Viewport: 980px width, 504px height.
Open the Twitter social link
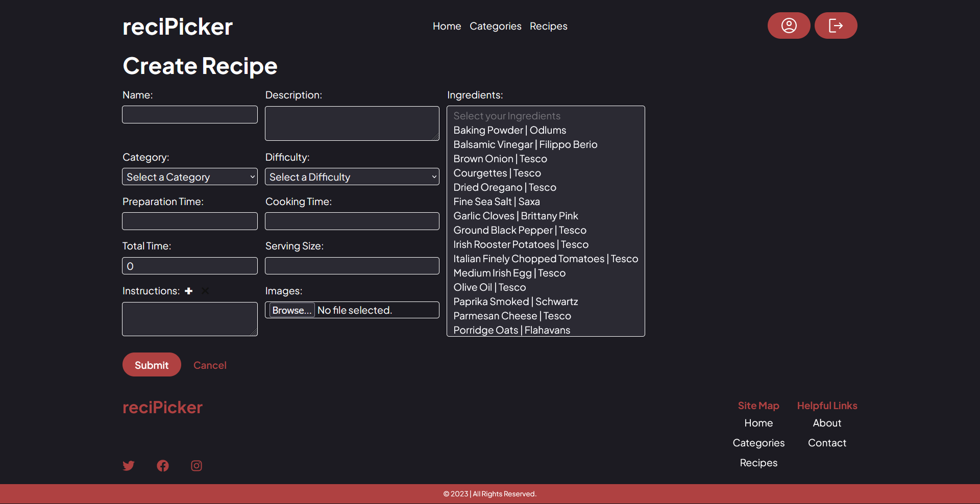pos(129,466)
